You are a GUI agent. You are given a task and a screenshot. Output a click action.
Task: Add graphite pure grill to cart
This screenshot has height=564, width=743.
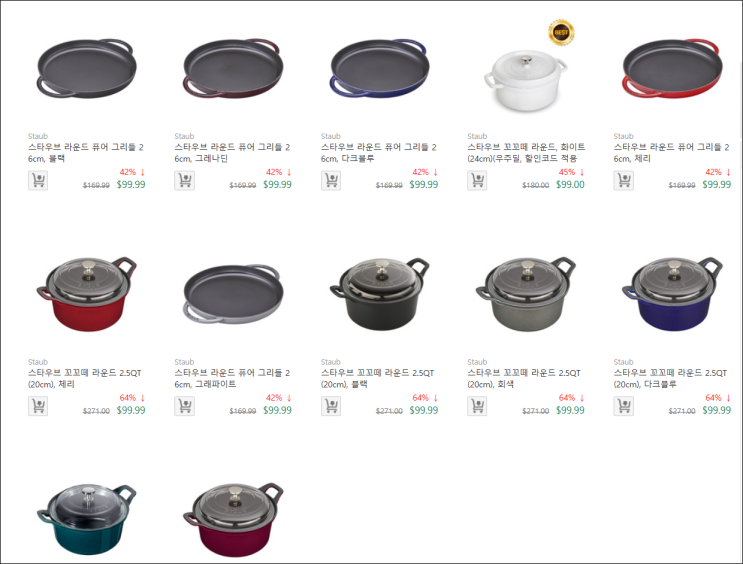(184, 406)
